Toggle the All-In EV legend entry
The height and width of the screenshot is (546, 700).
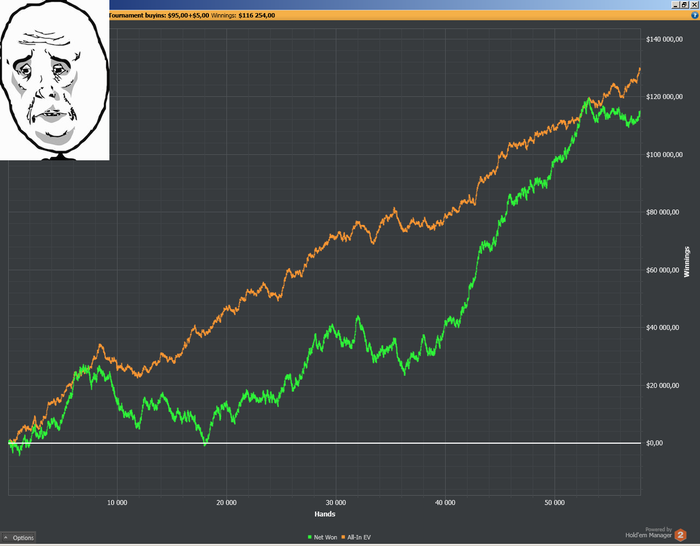pos(356,537)
